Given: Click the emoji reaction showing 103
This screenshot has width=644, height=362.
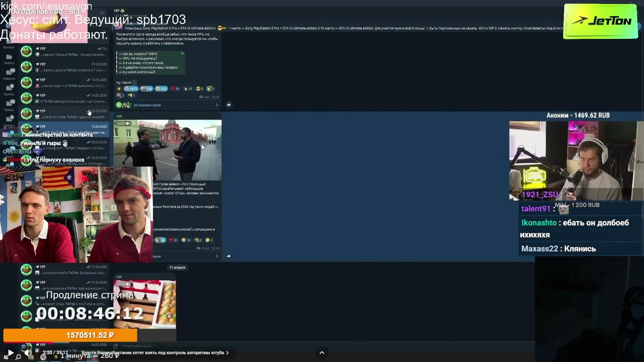Looking at the screenshot, I should 161,89.
